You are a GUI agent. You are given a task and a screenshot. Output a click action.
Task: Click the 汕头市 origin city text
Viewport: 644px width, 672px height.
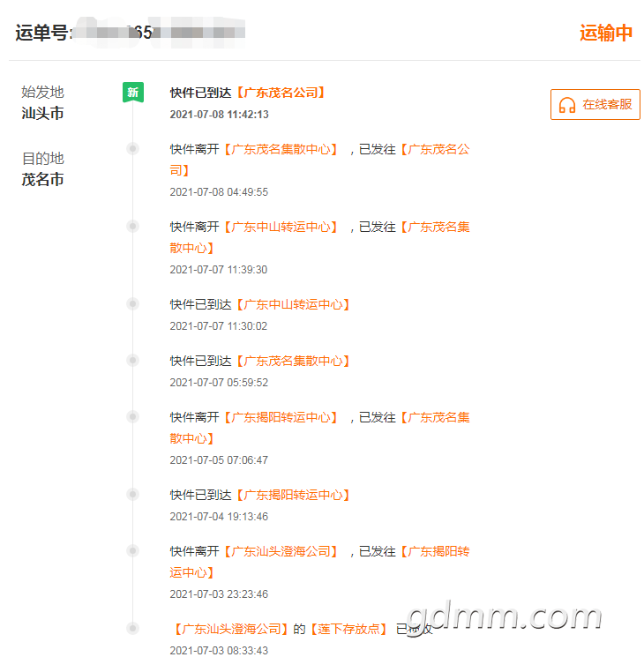tap(42, 113)
